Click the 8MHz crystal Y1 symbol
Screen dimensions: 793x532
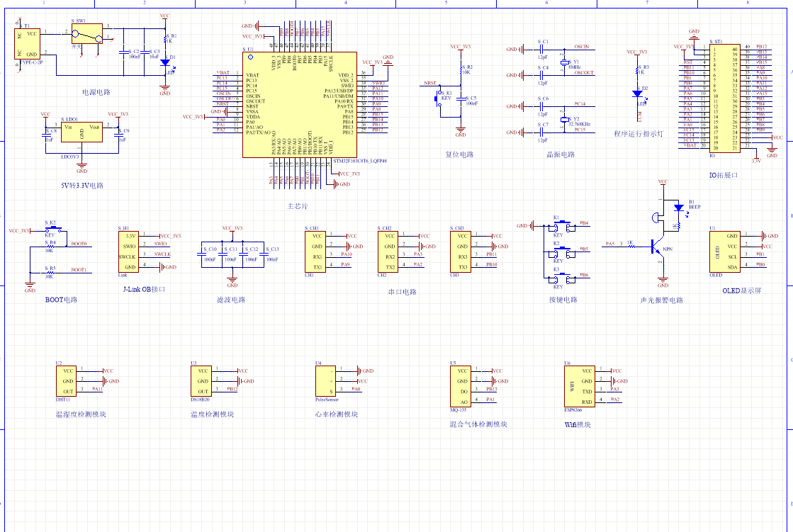click(564, 63)
